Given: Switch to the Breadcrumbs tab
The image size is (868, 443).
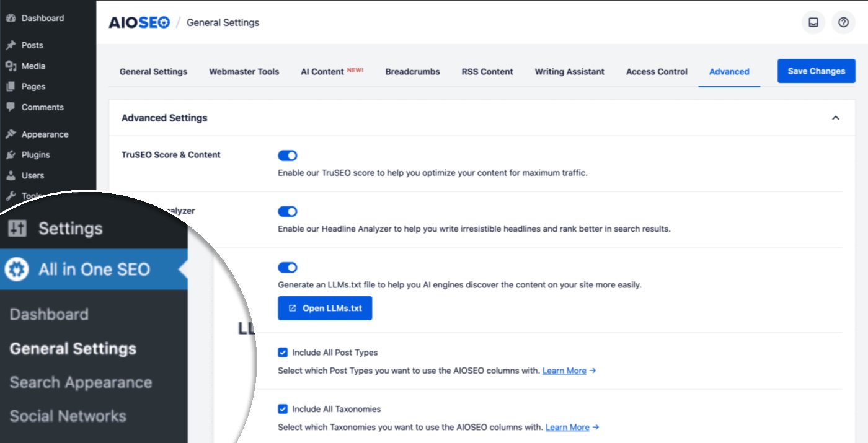Looking at the screenshot, I should (x=413, y=72).
